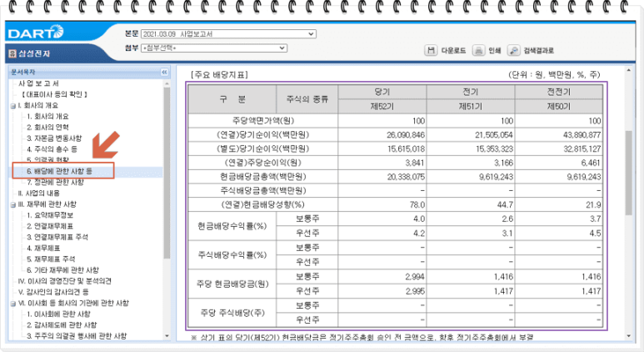Collapse the 문서목차 panel with the double-arrow icon
Viewport: 644px width, 352px height.
(x=164, y=73)
